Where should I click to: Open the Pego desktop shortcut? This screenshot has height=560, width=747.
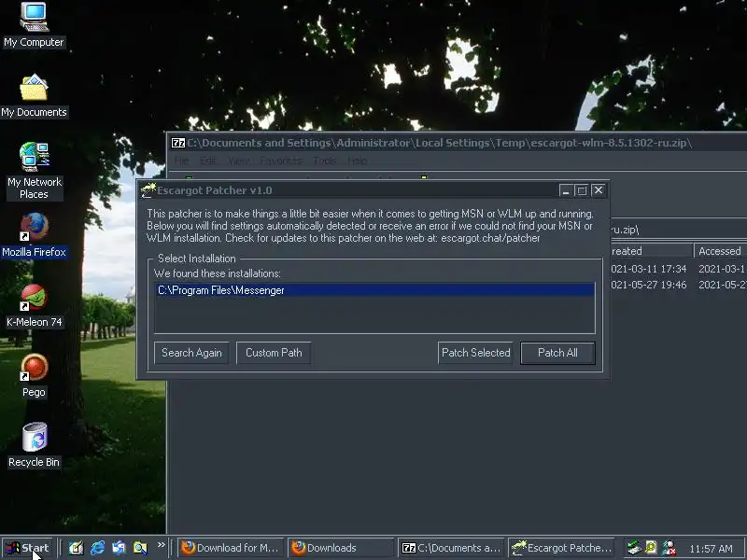[x=34, y=376]
